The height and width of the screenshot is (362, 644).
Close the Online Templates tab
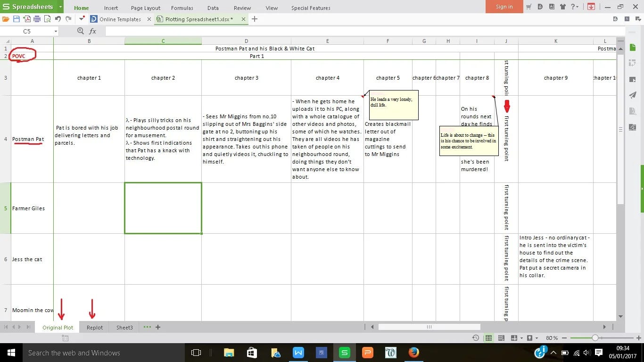[149, 19]
